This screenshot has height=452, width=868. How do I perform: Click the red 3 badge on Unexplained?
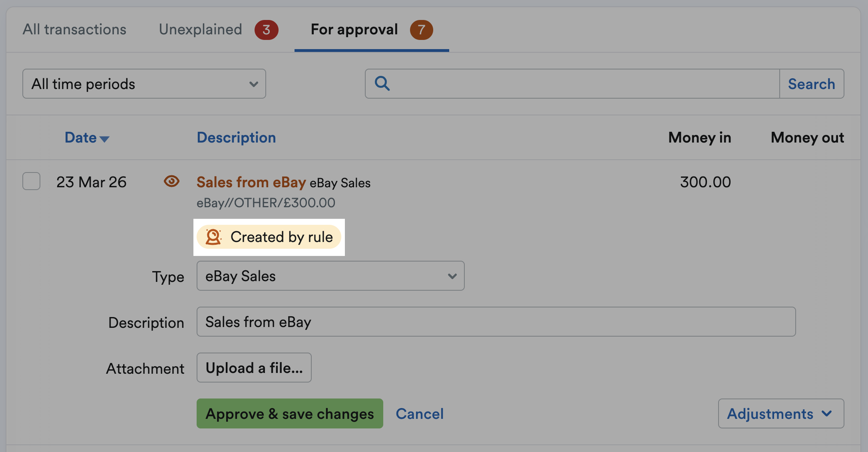pos(267,30)
